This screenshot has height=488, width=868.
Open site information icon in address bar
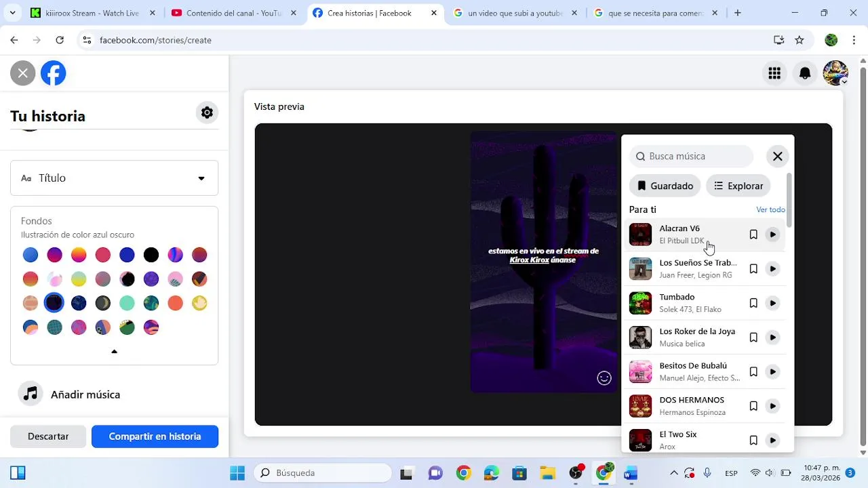(87, 40)
